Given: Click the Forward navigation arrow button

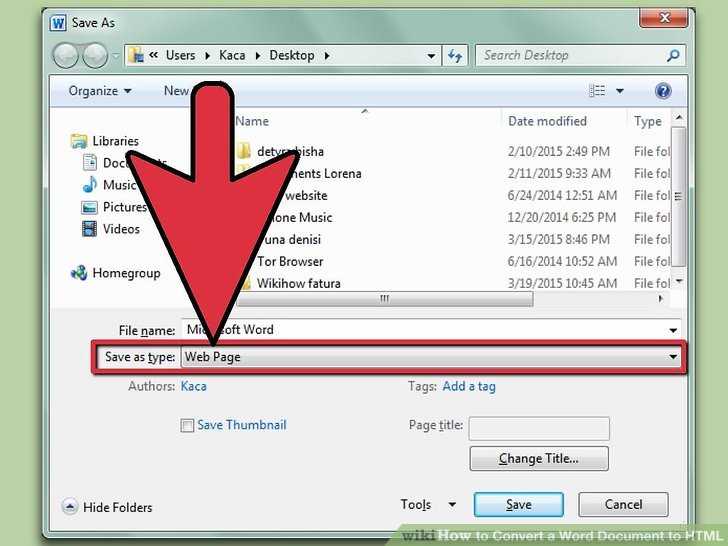Looking at the screenshot, I should point(95,56).
